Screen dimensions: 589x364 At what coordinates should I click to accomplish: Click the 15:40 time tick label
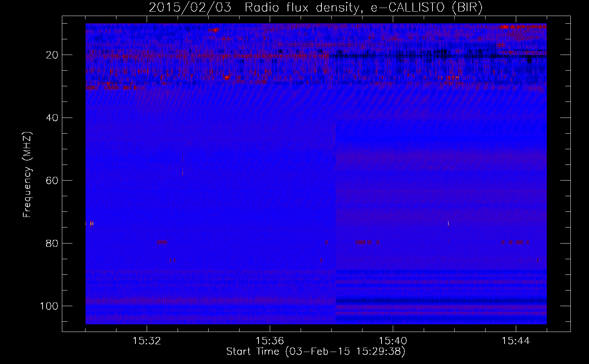[393, 341]
